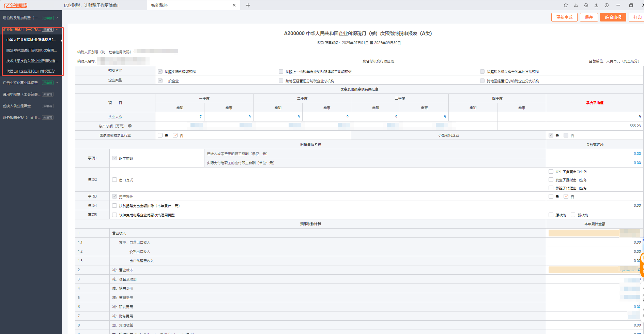Tick 扶贫捐赠支出全额扣除 checkbox
This screenshot has width=644, height=334.
(114, 206)
